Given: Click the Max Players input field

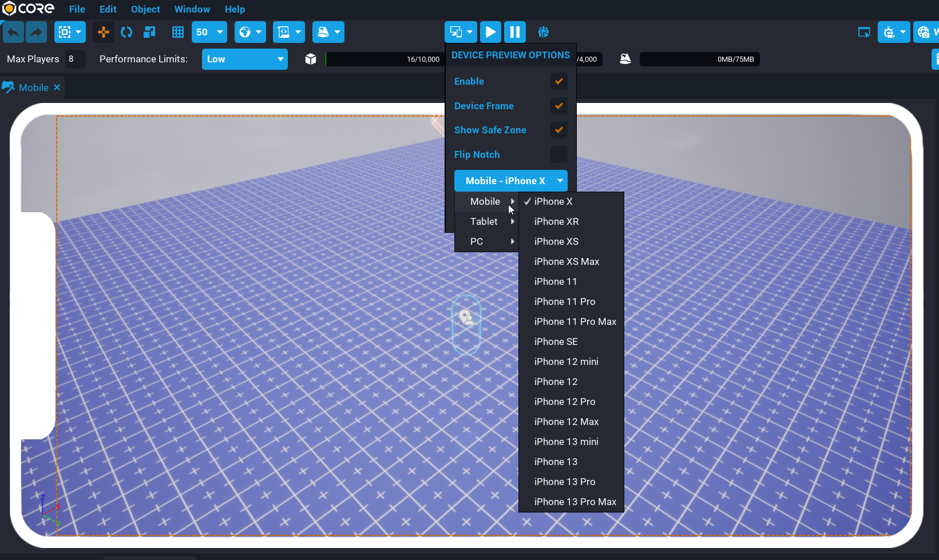Looking at the screenshot, I should click(x=74, y=59).
